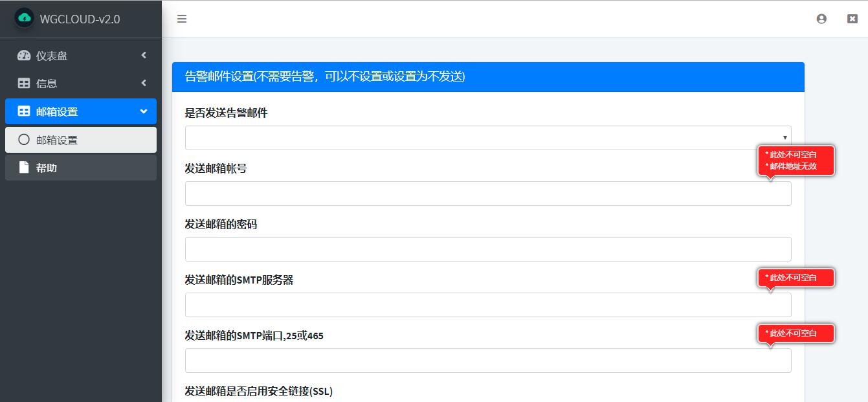Image resolution: width=868 pixels, height=402 pixels.
Task: Focus the 发送邮箱的SMTP服务器 input field
Action: pyautogui.click(x=488, y=305)
